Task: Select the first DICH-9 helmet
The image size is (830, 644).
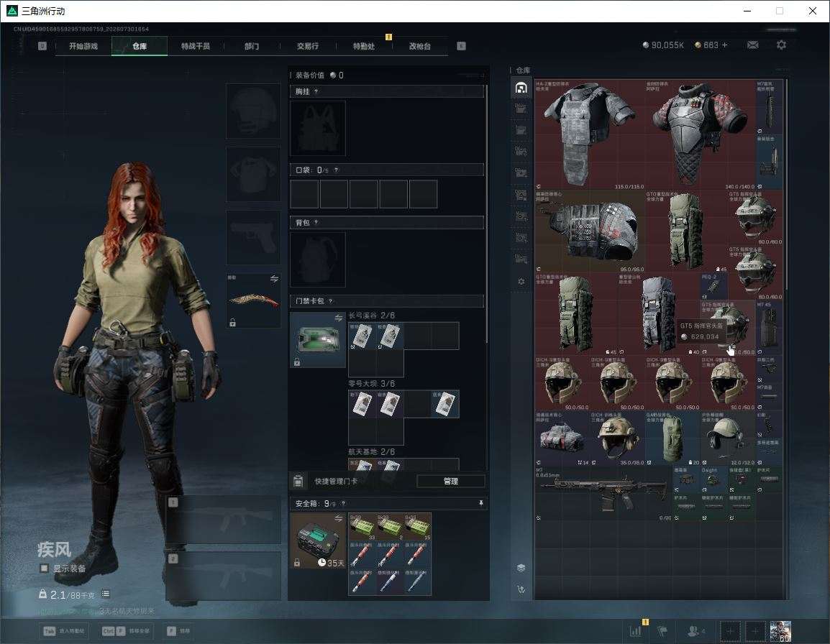Action: pyautogui.click(x=562, y=383)
